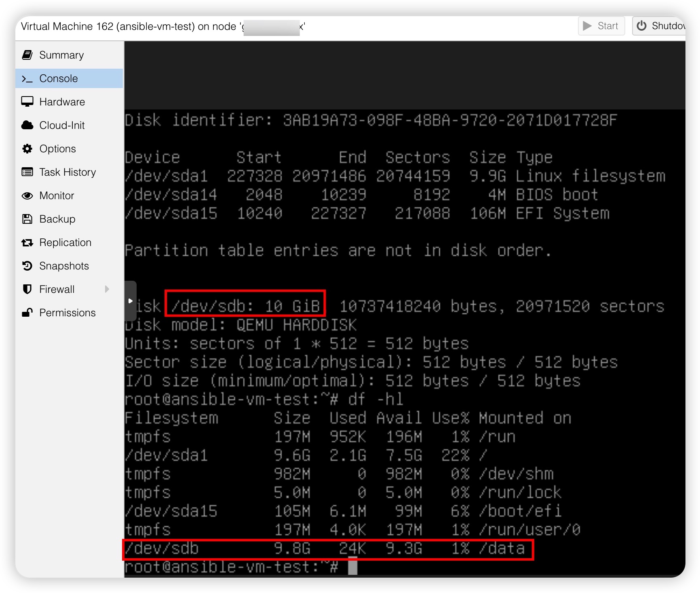Click the 'Sector size (logical/physical)' line
The width and height of the screenshot is (700, 593).
click(x=371, y=362)
